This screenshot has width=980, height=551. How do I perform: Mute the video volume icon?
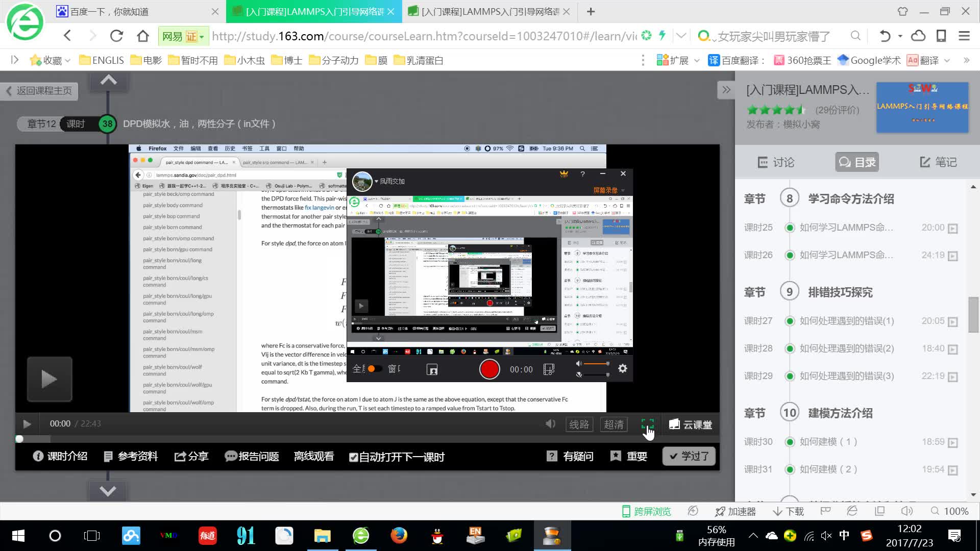tap(550, 423)
